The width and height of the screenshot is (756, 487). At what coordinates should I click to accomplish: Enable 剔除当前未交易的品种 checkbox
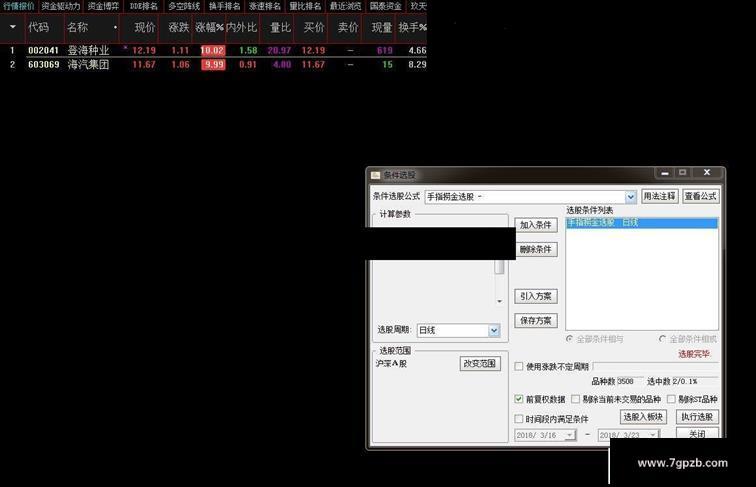coord(575,399)
